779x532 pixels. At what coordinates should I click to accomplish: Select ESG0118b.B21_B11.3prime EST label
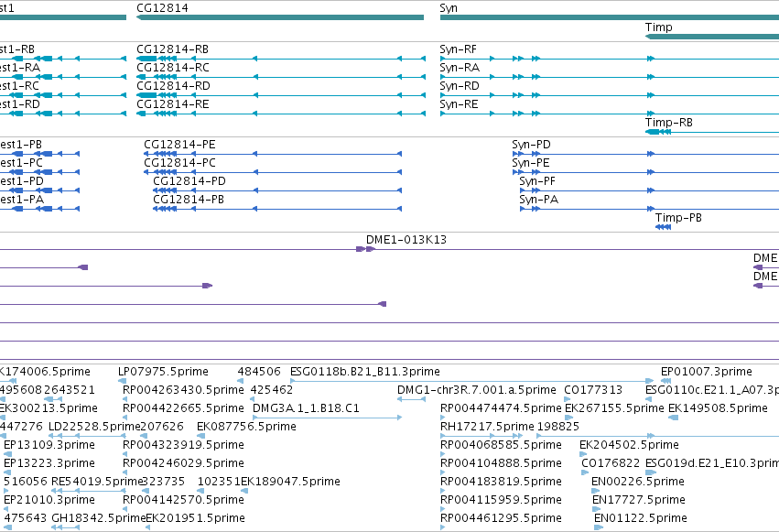(365, 372)
